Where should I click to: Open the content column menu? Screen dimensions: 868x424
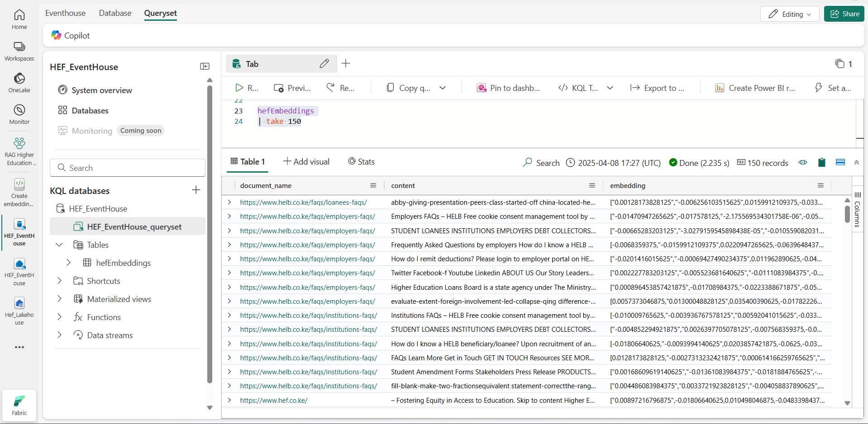click(x=592, y=185)
